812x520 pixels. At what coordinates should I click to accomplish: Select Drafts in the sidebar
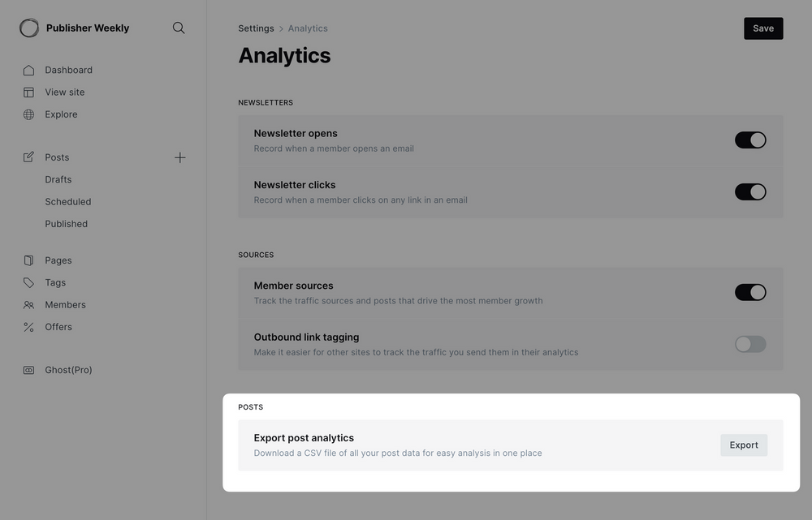(58, 178)
